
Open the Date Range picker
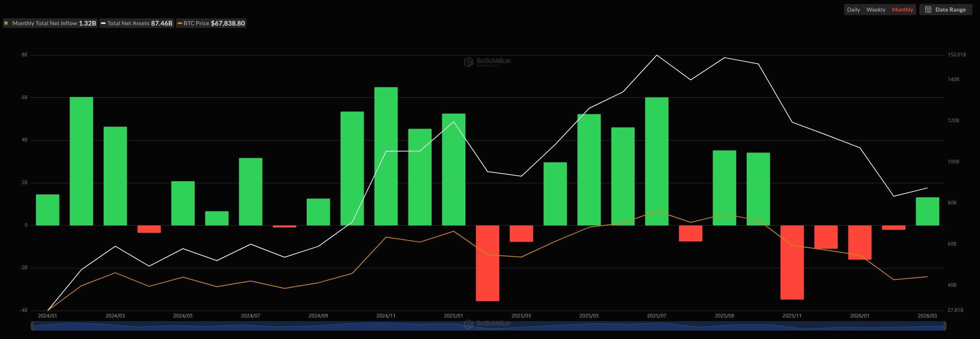pos(945,10)
